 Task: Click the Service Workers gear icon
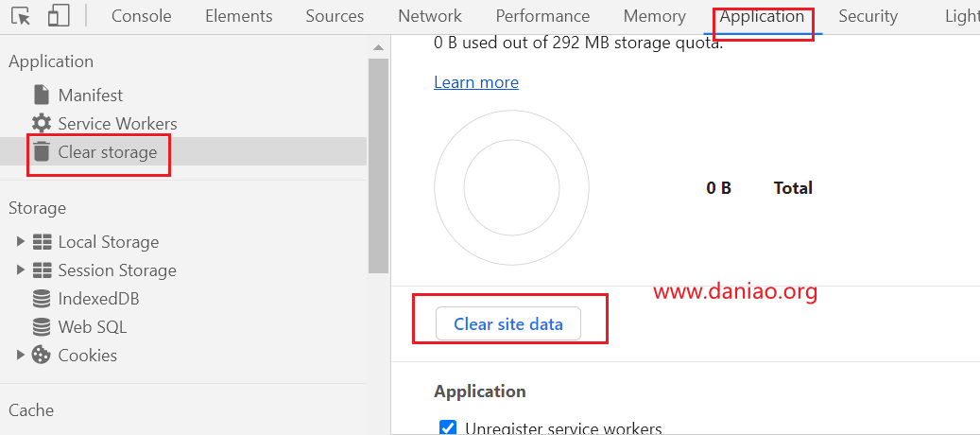click(42, 124)
